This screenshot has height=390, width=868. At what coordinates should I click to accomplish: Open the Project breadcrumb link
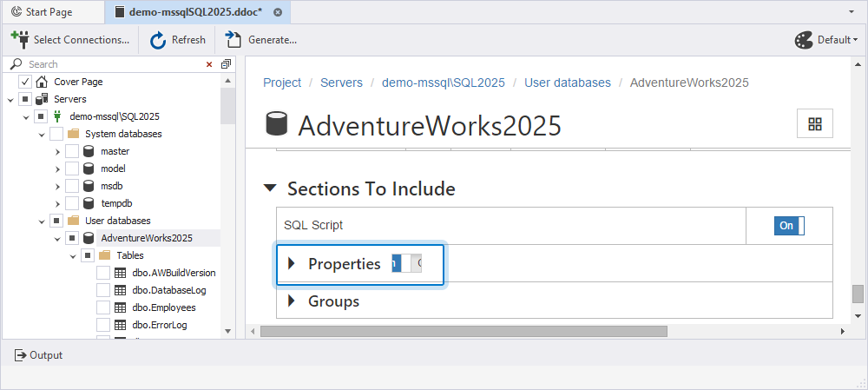pos(282,83)
